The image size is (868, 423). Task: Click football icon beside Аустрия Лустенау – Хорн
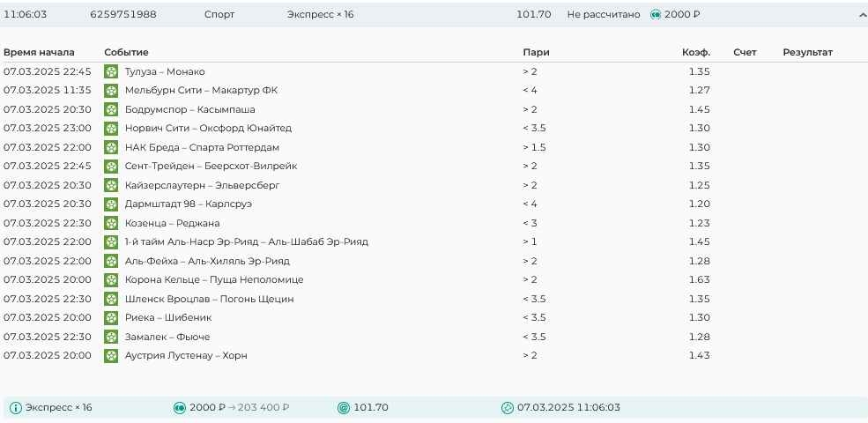coord(111,355)
